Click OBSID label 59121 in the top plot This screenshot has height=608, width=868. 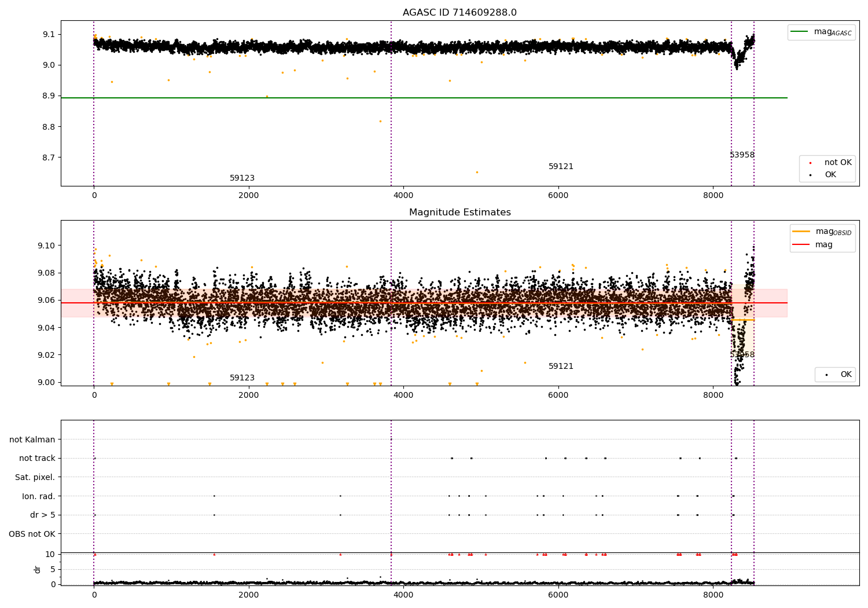tap(561, 167)
